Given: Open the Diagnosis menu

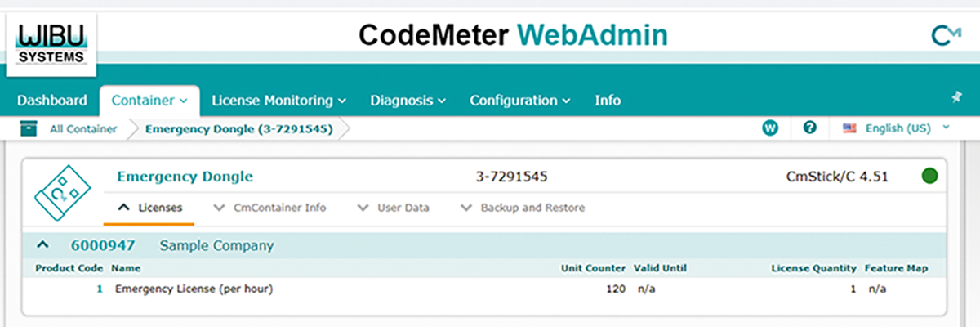Looking at the screenshot, I should [x=408, y=101].
